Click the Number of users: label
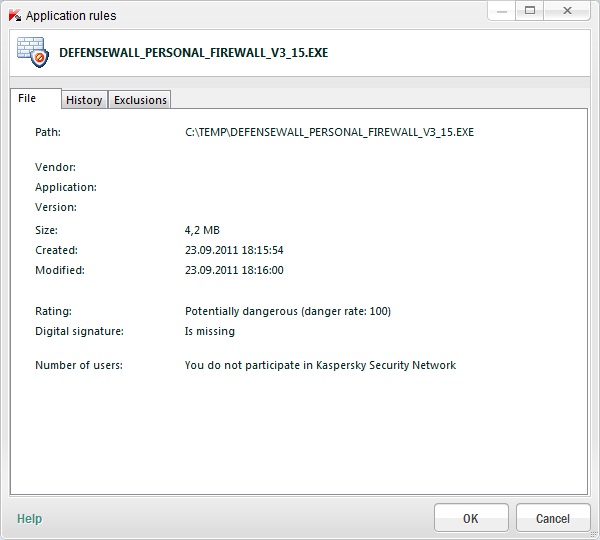The image size is (600, 540). click(79, 365)
